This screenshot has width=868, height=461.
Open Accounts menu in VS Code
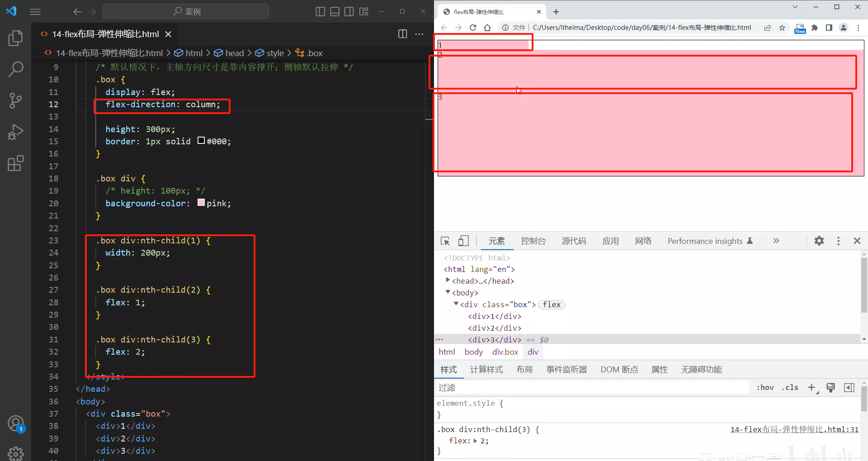point(16,424)
